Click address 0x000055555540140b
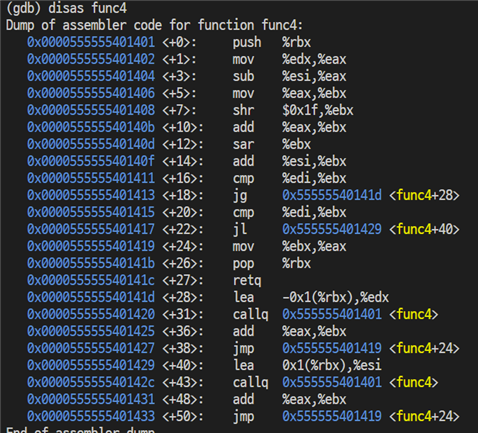The image size is (478, 433). tap(91, 127)
